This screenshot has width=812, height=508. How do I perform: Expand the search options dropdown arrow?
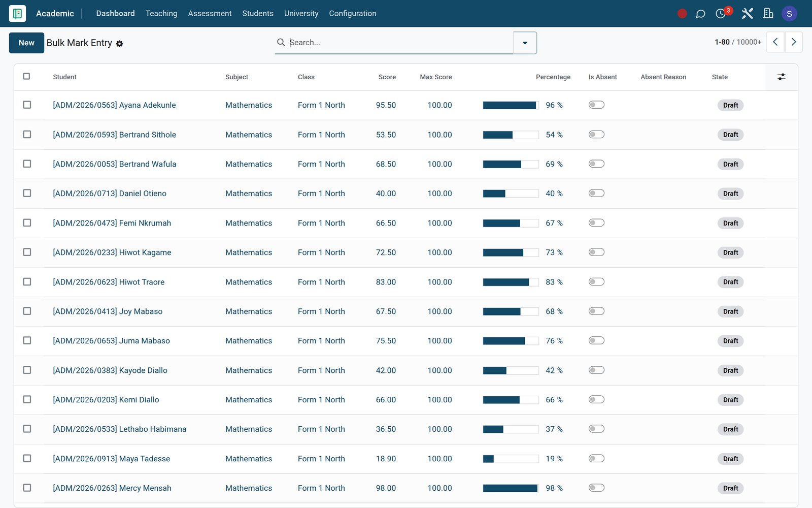point(525,43)
